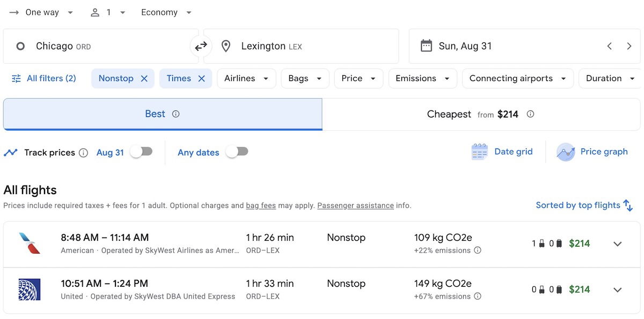This screenshot has width=644, height=319.
Task: View American flight emissions info icon
Action: pos(478,250)
